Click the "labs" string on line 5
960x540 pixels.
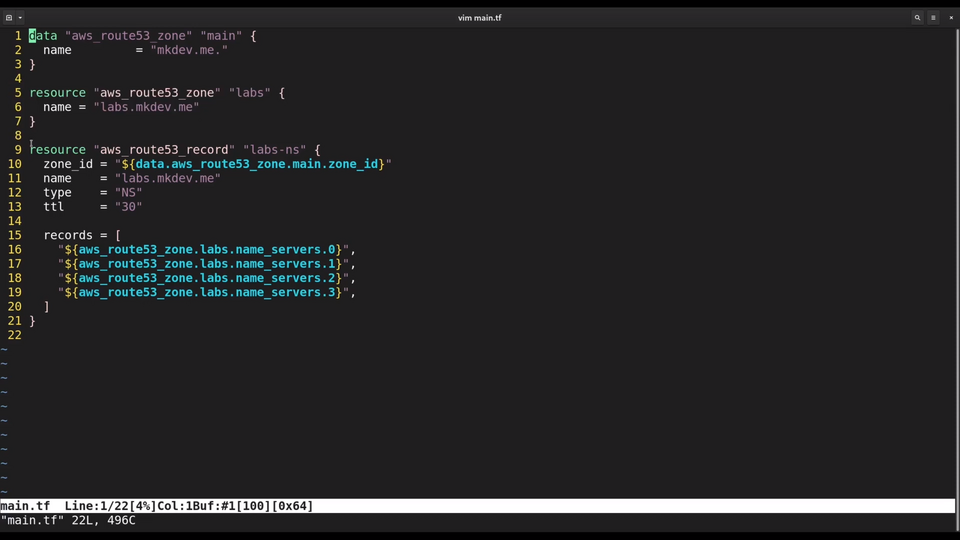click(x=250, y=92)
